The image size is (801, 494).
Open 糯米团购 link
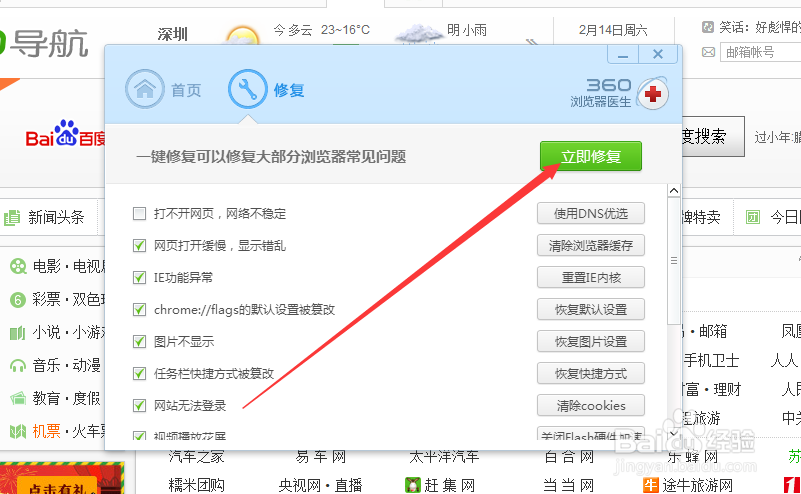coord(197,485)
